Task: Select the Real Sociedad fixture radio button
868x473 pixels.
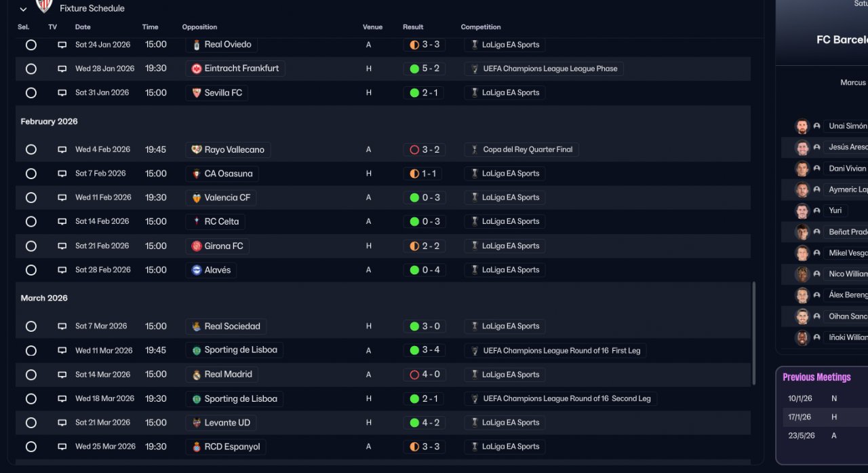Action: click(x=31, y=326)
